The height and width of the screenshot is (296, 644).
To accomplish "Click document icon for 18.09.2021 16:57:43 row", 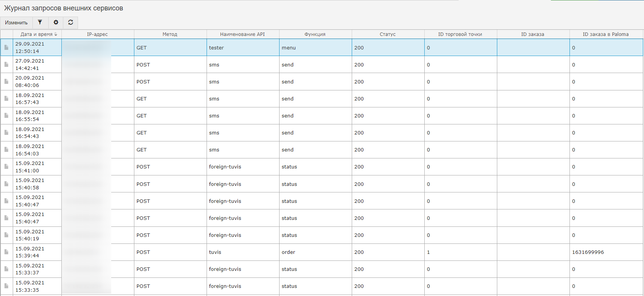I will pos(7,99).
